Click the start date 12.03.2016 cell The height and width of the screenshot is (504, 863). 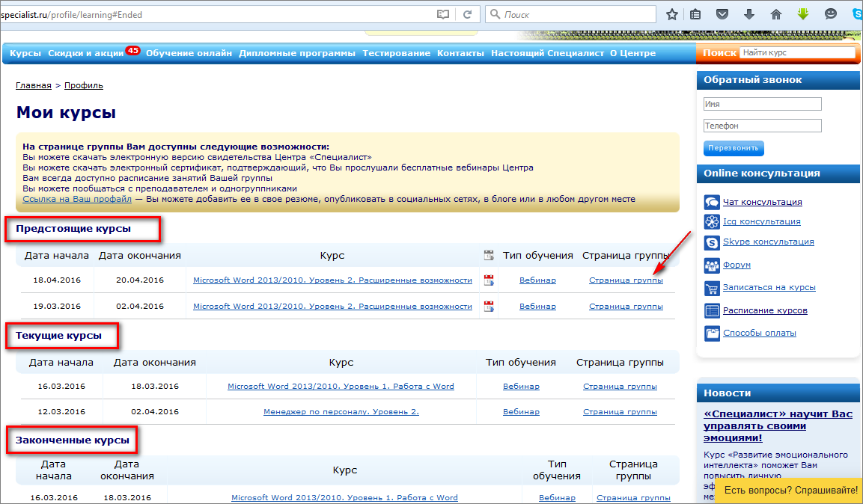[61, 412]
